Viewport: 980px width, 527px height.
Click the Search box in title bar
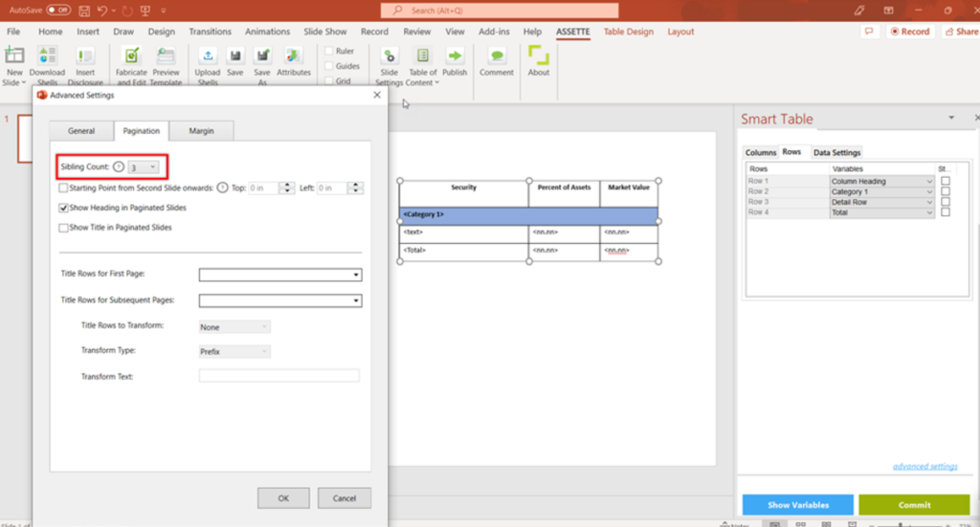pyautogui.click(x=500, y=11)
